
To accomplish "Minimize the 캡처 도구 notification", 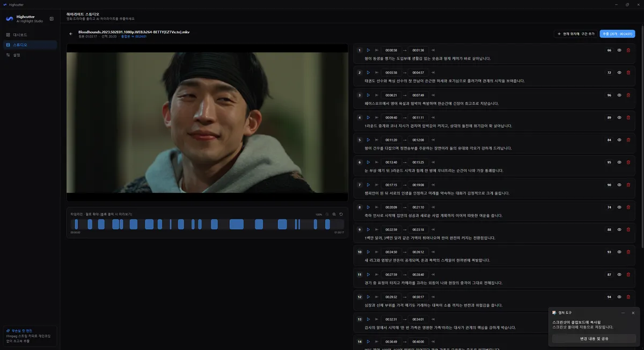I will [623, 312].
